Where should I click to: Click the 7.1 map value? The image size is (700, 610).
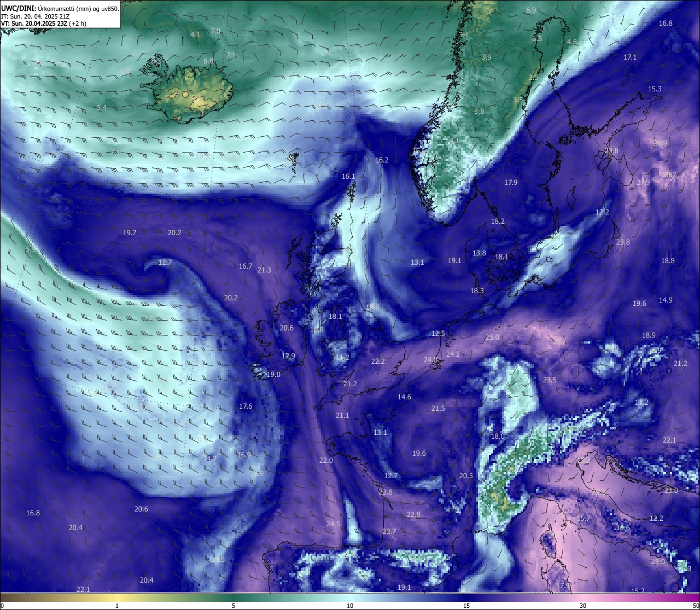(x=231, y=55)
